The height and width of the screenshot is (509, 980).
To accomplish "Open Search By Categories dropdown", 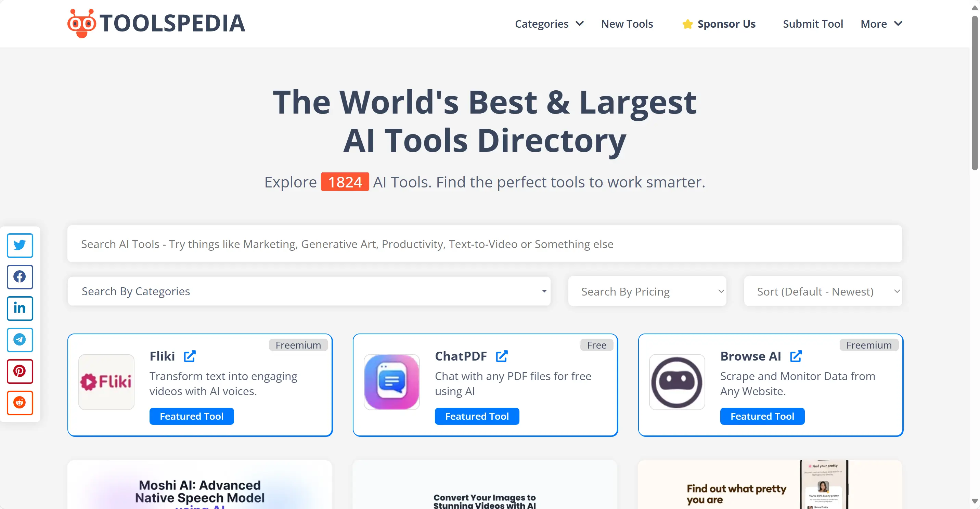I will [309, 291].
